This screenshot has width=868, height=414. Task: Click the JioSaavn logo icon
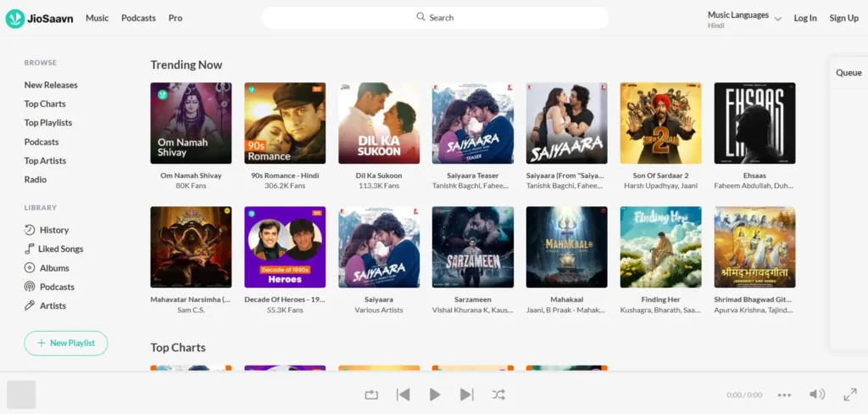click(x=15, y=19)
